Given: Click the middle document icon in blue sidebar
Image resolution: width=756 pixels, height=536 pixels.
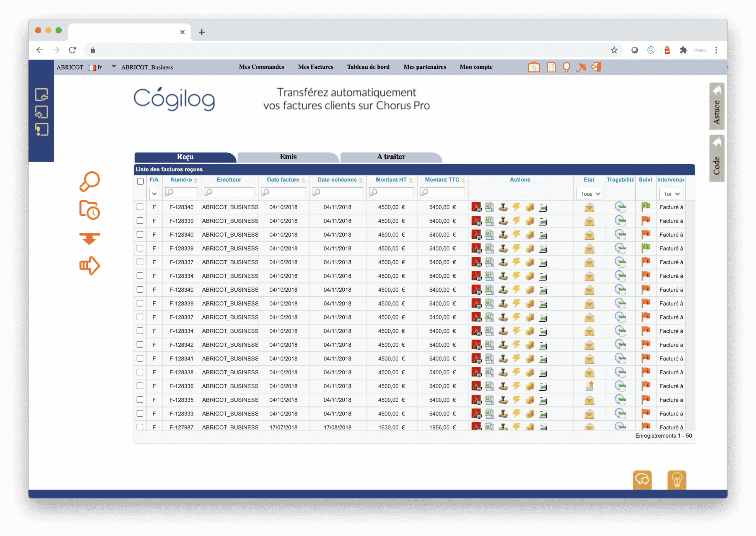Looking at the screenshot, I should click(x=42, y=112).
